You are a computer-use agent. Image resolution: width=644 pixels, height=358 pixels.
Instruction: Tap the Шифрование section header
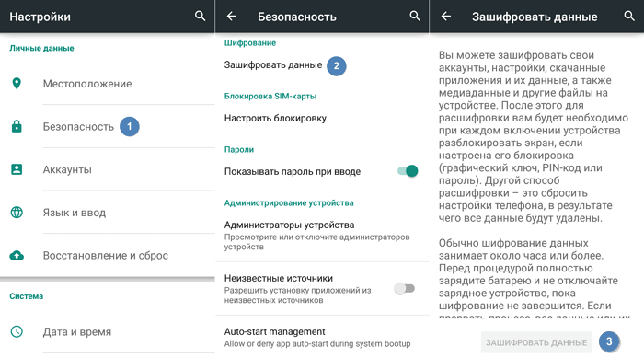click(250, 42)
